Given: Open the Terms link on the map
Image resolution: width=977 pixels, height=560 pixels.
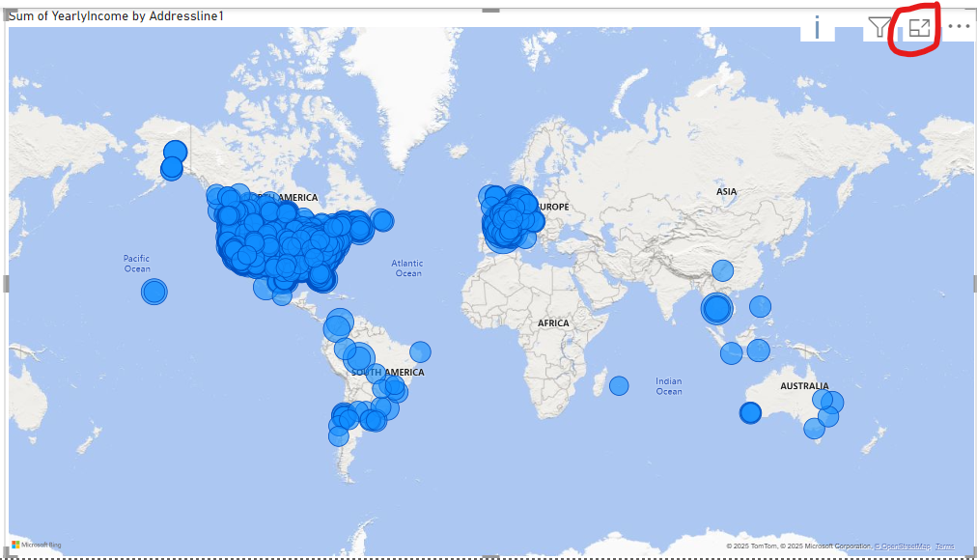Looking at the screenshot, I should pos(944,546).
